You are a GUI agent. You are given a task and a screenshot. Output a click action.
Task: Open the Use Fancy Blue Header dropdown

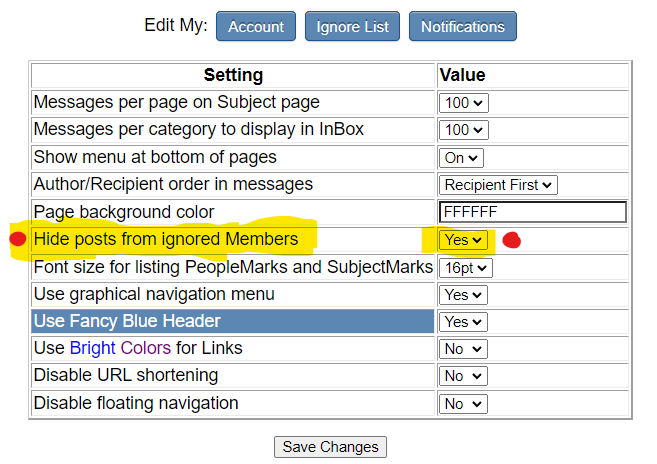point(464,322)
